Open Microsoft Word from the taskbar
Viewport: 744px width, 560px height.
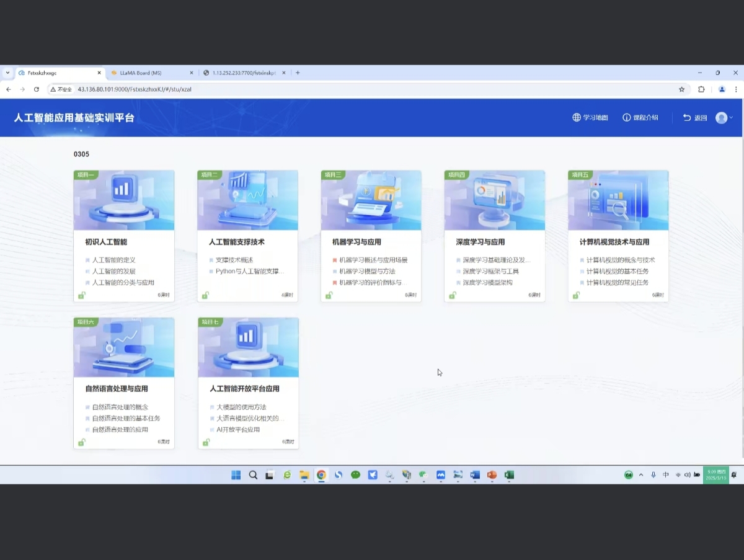coord(475,475)
